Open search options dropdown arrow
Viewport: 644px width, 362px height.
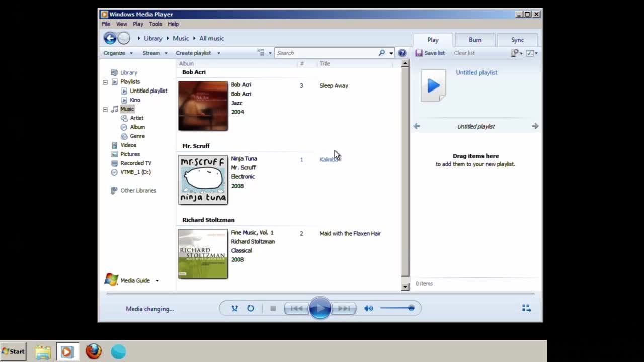(x=391, y=53)
